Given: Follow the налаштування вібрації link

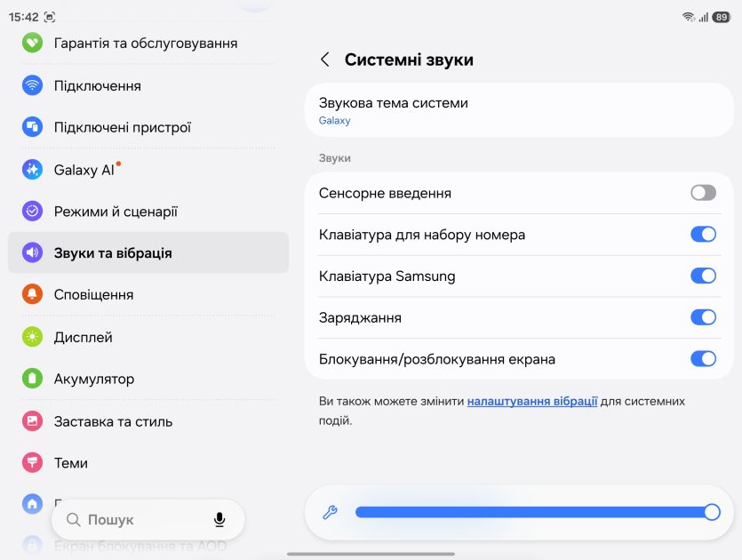Looking at the screenshot, I should click(532, 402).
